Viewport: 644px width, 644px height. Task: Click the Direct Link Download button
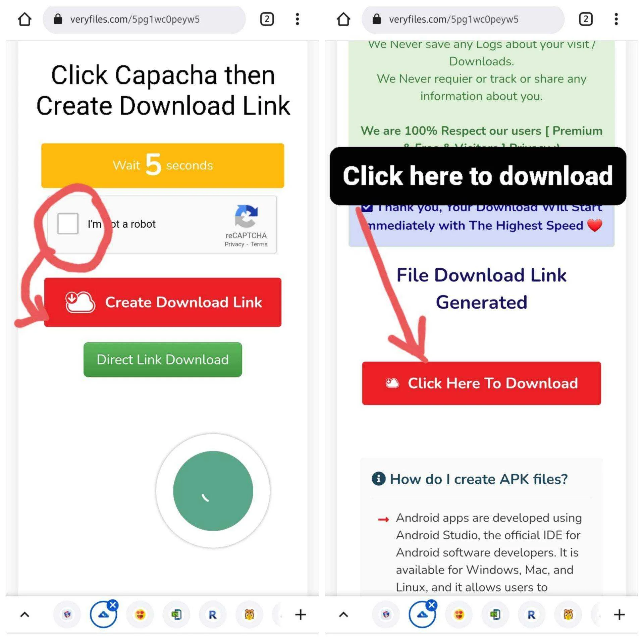162,360
